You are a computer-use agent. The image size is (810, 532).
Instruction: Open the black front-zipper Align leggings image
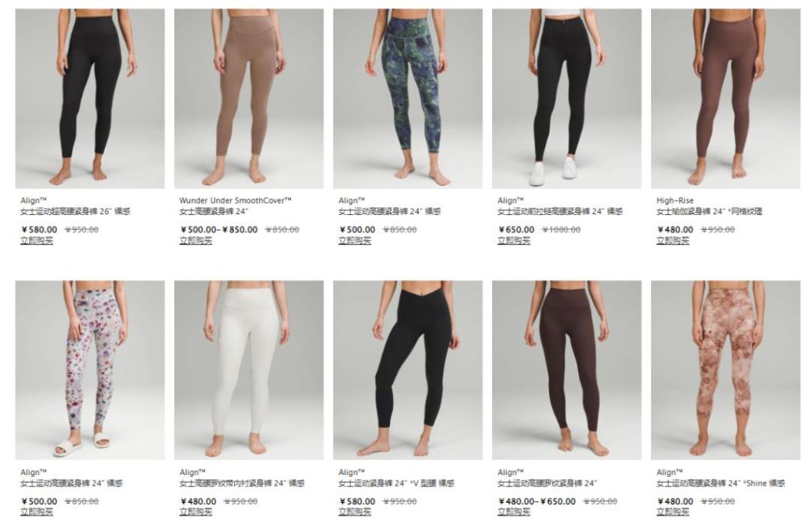point(566,99)
